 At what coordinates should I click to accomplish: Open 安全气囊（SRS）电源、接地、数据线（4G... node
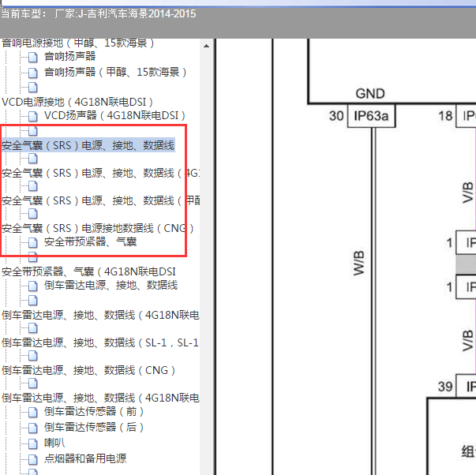coord(100,173)
